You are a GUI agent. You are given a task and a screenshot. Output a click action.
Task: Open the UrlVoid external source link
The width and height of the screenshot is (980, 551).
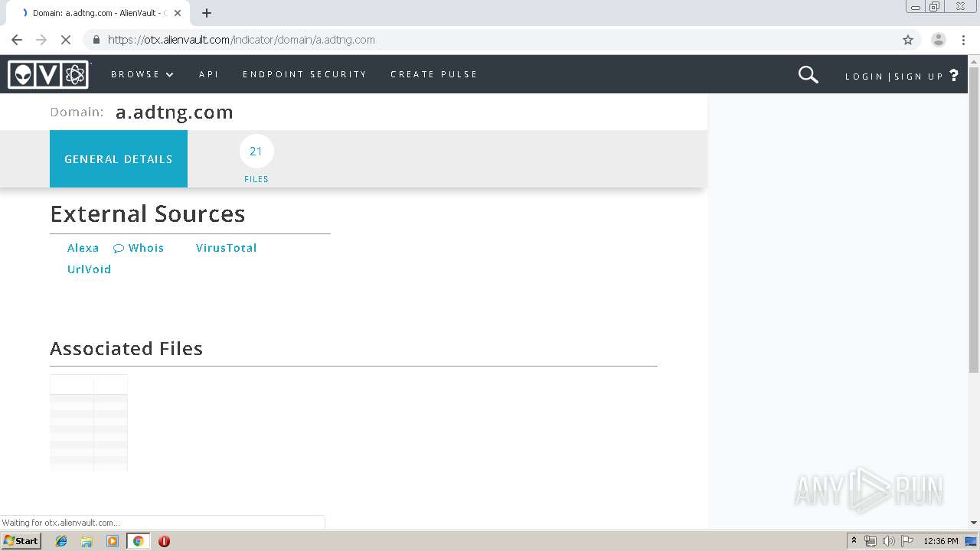(x=89, y=269)
